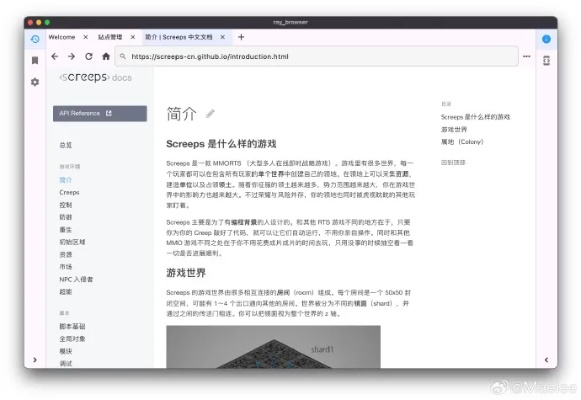Go back with the back arrow
This screenshot has width=581, height=400.
pyautogui.click(x=55, y=56)
